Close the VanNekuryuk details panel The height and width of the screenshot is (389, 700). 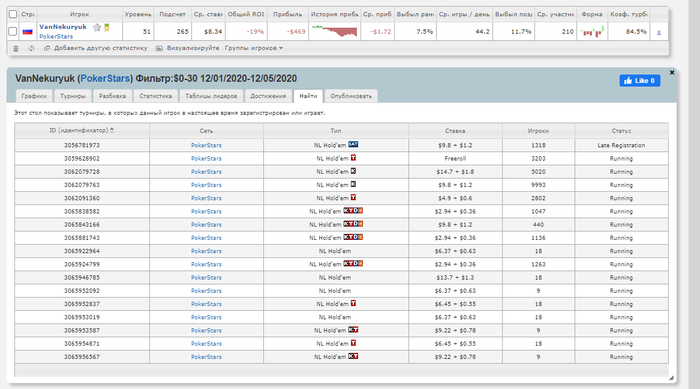(x=672, y=72)
